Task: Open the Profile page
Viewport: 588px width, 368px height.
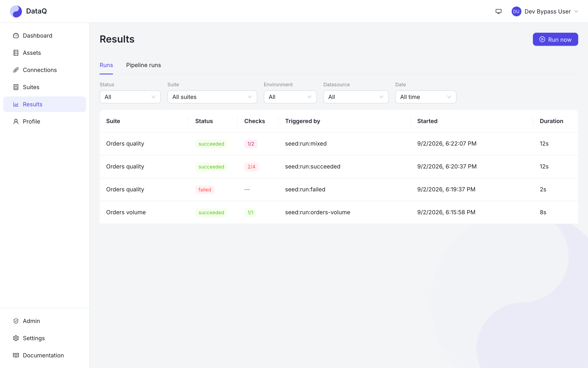Action: [45, 121]
